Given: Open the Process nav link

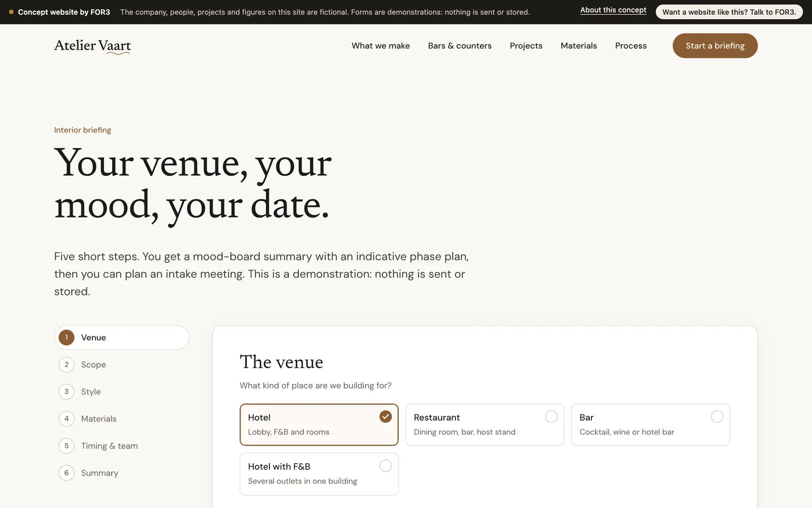Looking at the screenshot, I should point(631,46).
